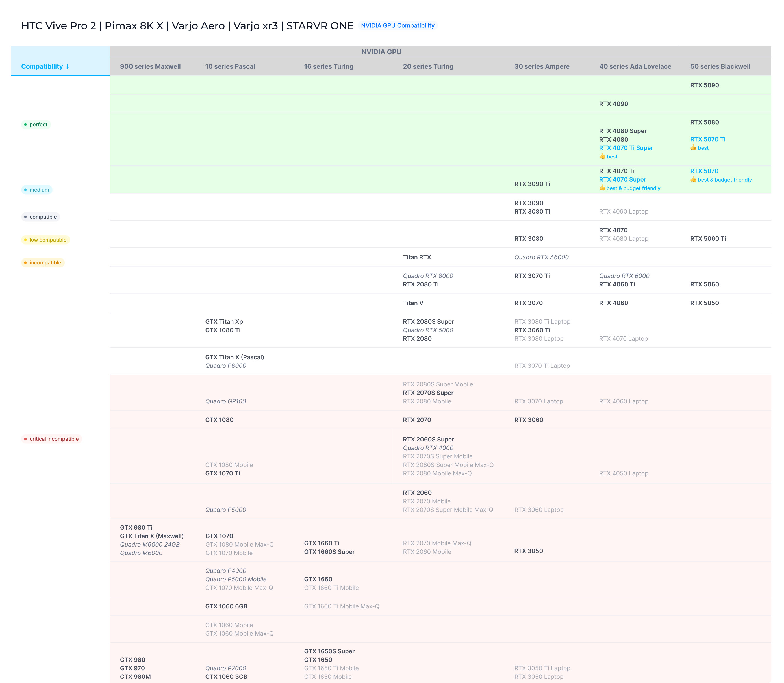The image size is (784, 683).
Task: Click the Quadro RTX A6000 entry
Action: click(541, 257)
